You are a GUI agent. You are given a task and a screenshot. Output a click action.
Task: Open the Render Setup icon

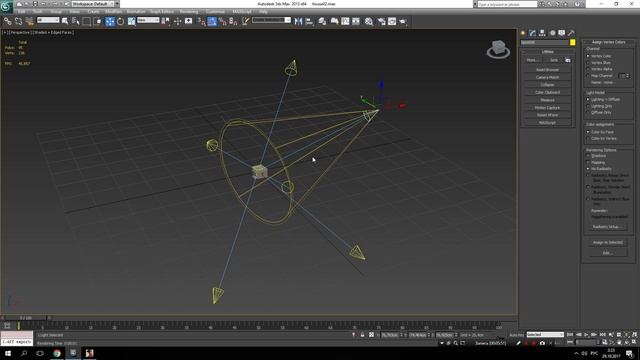(x=381, y=21)
